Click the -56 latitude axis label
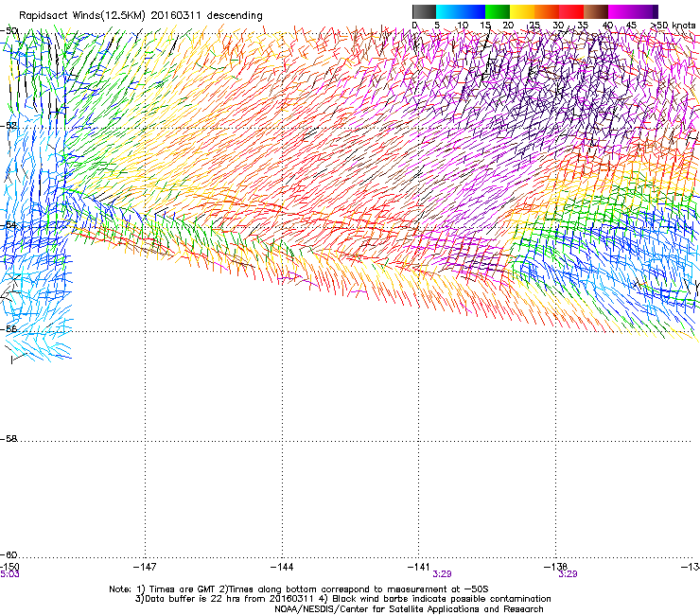The width and height of the screenshot is (700, 615). 9,328
